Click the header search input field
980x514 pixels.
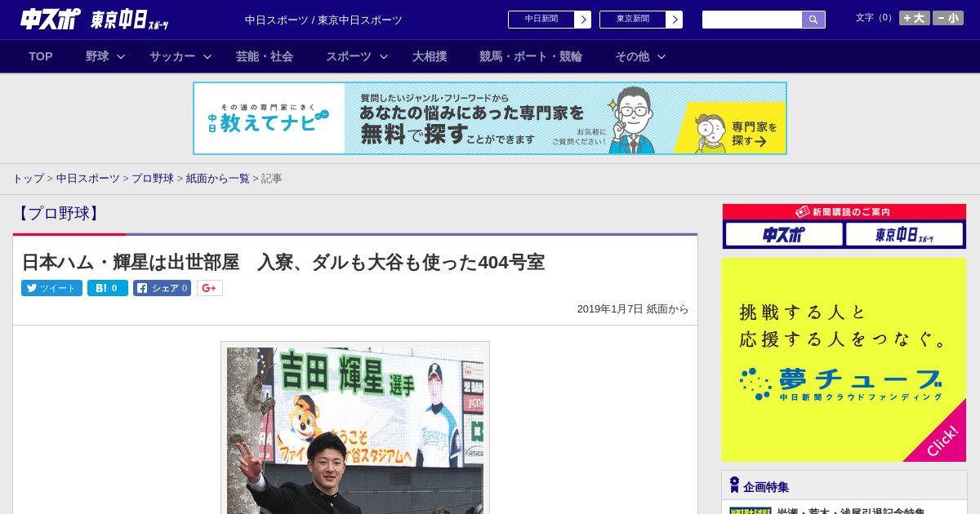752,20
